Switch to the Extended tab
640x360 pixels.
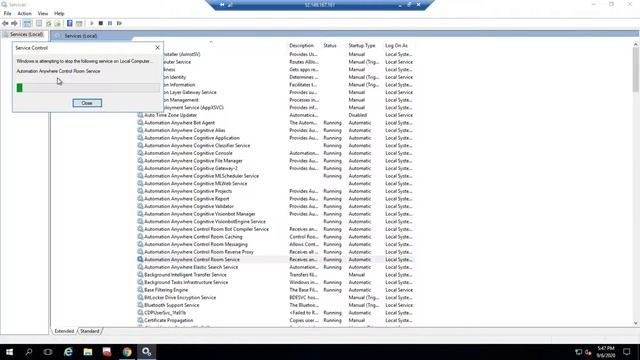coord(64,331)
